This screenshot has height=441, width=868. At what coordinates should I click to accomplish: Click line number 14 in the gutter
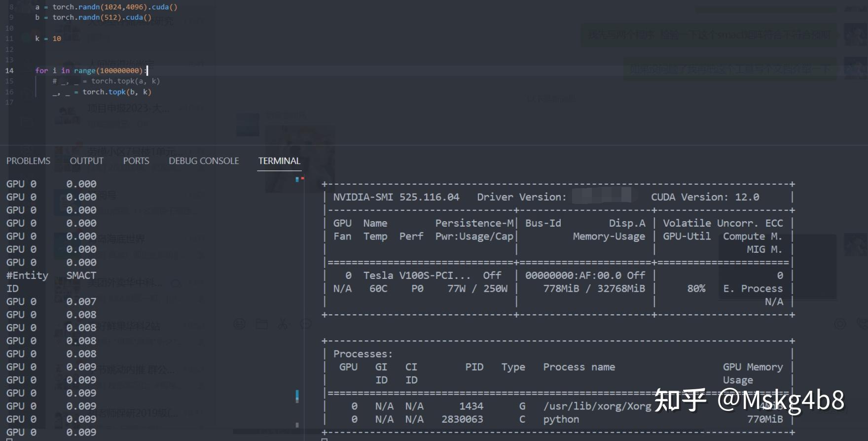pyautogui.click(x=9, y=70)
